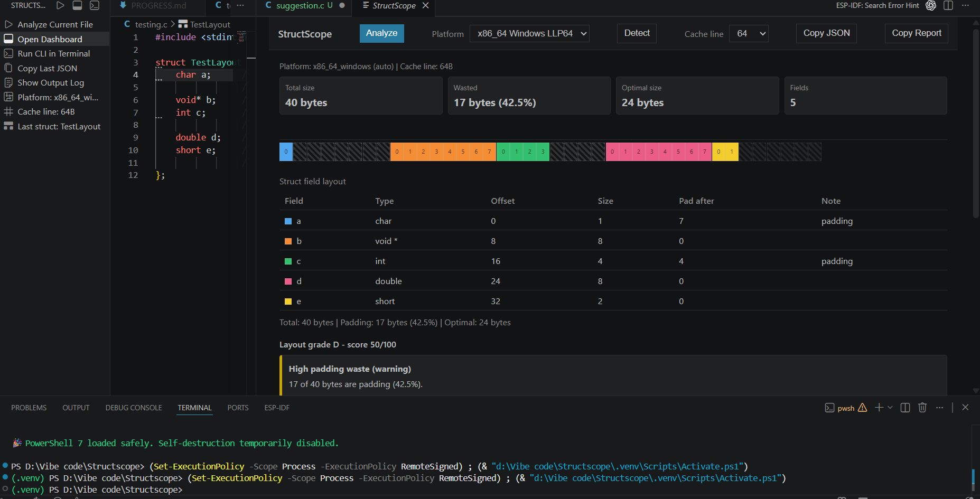The height and width of the screenshot is (499, 980).
Task: Open the ESP-IDF panel tab
Action: (x=277, y=408)
